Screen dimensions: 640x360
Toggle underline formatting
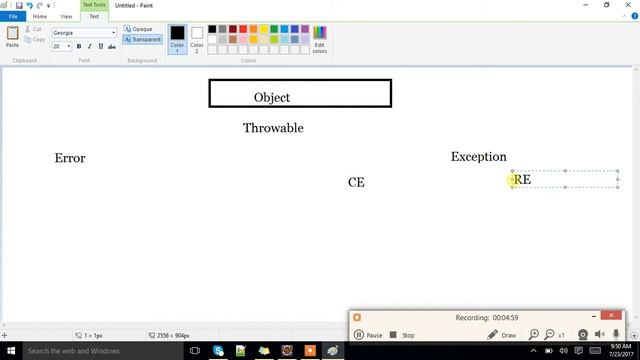[101, 47]
